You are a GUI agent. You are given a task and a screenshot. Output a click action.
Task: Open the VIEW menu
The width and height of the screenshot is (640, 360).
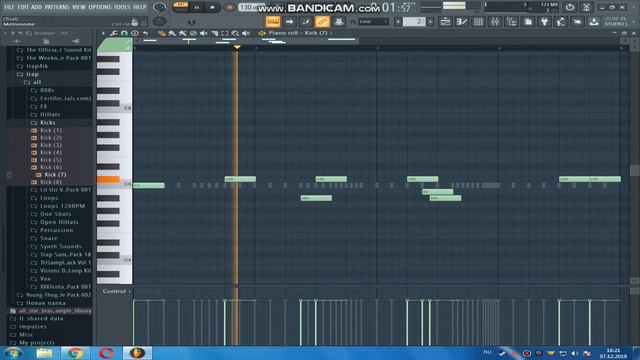(79, 7)
